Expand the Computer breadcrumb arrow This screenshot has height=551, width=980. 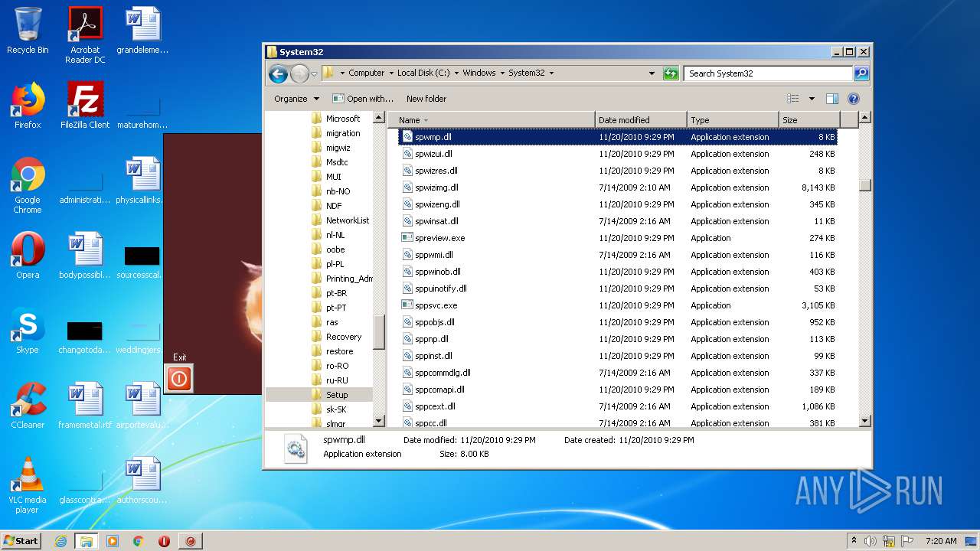(390, 73)
